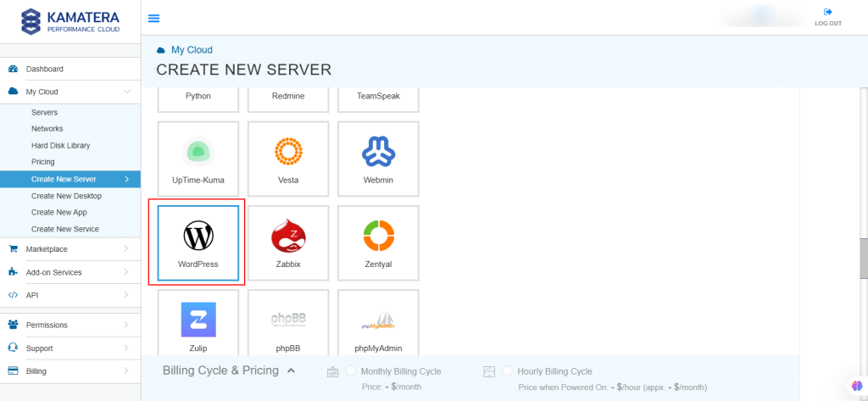This screenshot has width=868, height=401.
Task: Click the monthly billing calendar icon
Action: point(332,372)
